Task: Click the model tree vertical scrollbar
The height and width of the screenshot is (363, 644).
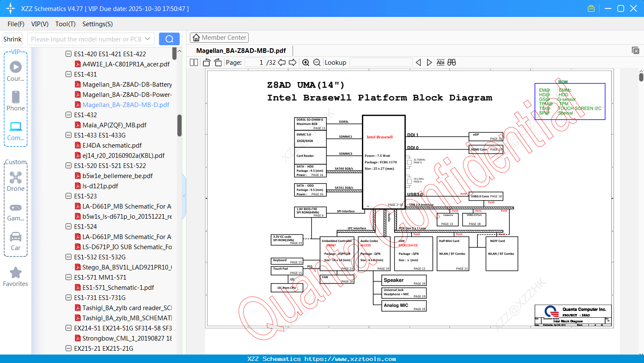Action: 179,125
